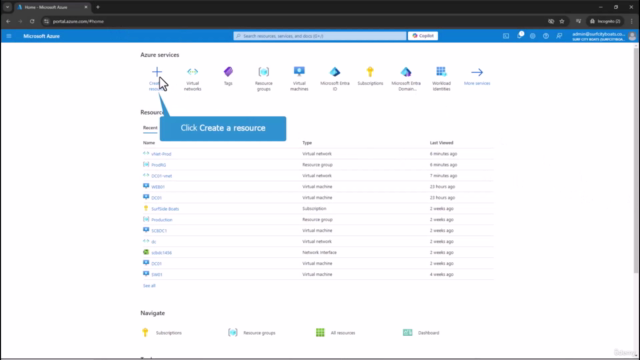
Task: Open the dc virtual network
Action: 153,242
